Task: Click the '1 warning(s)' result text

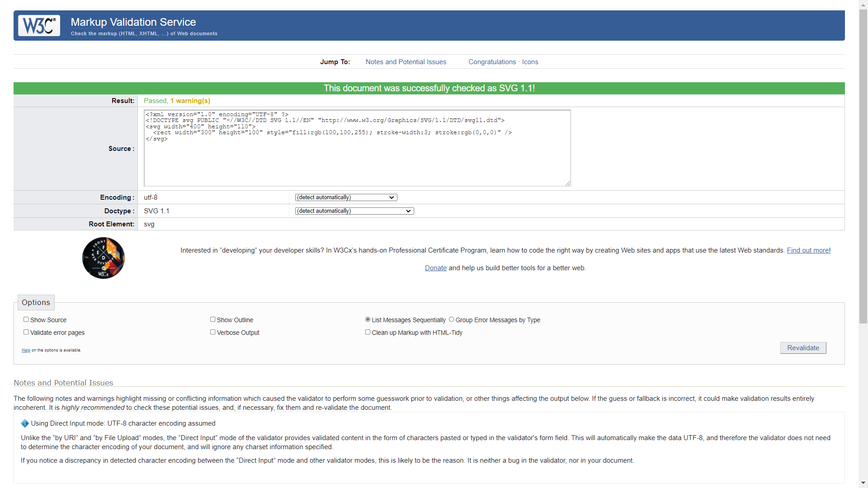Action: click(190, 101)
